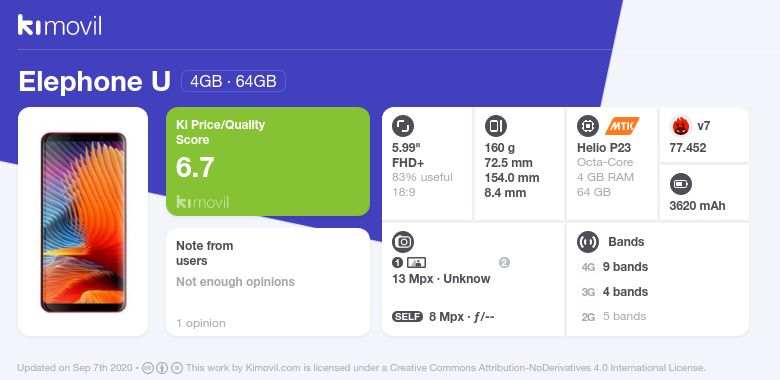This screenshot has width=780, height=380.
Task: Select rear camera number 1 indicator
Action: 396,263
